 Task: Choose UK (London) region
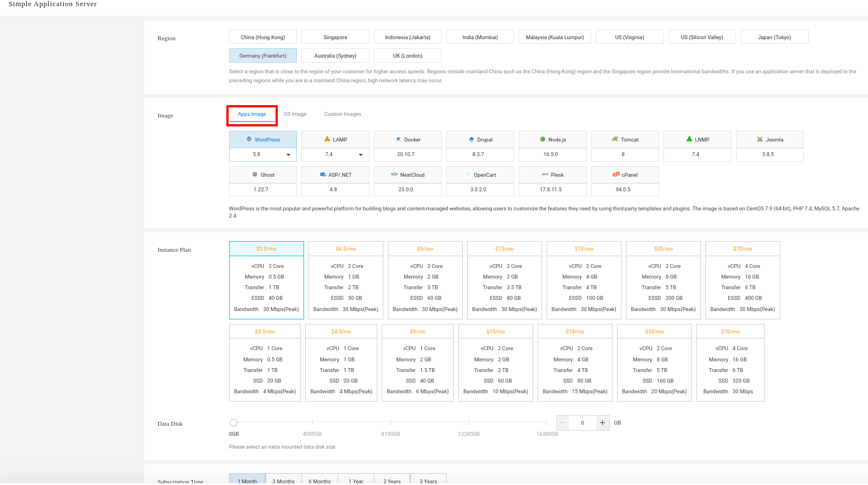coord(407,55)
